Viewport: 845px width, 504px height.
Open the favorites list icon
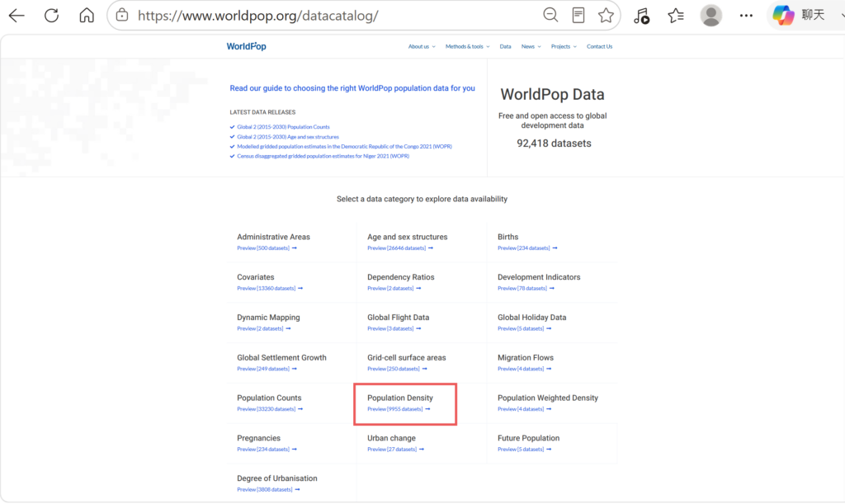coord(675,16)
